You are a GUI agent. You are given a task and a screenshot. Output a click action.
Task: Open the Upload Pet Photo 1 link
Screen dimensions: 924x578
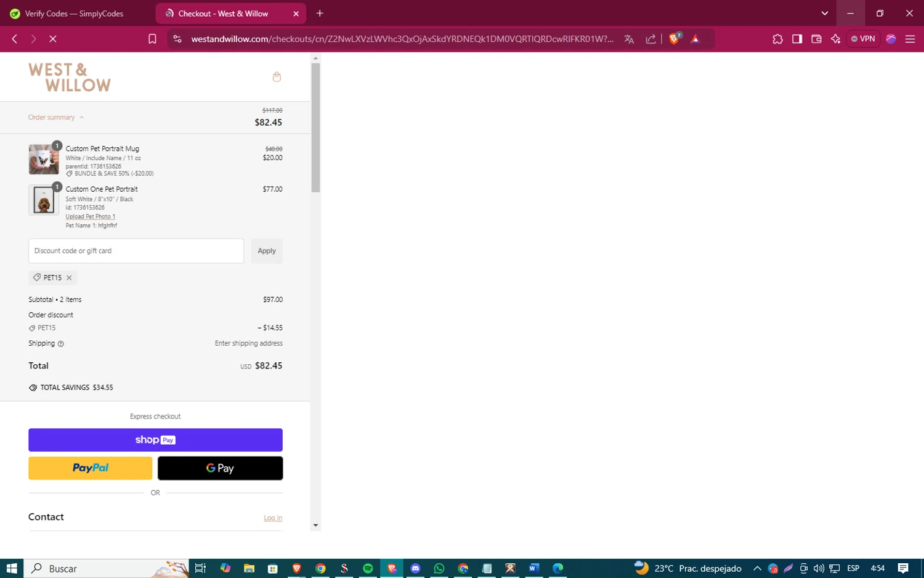pos(91,216)
